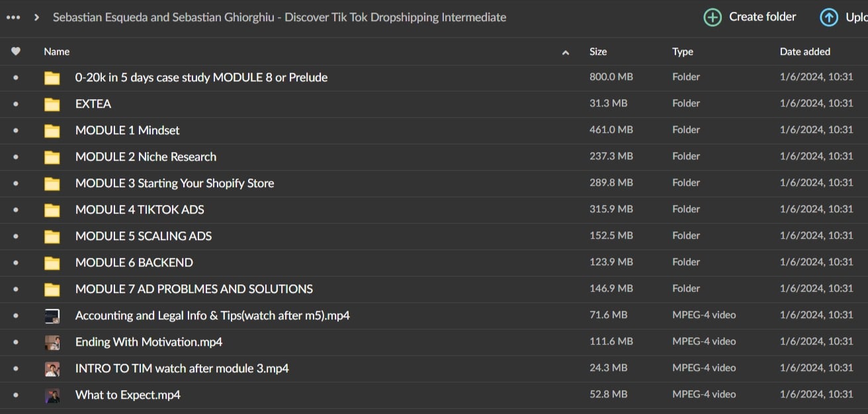Image resolution: width=868 pixels, height=414 pixels.
Task: Sort files by Date added column header
Action: (804, 52)
